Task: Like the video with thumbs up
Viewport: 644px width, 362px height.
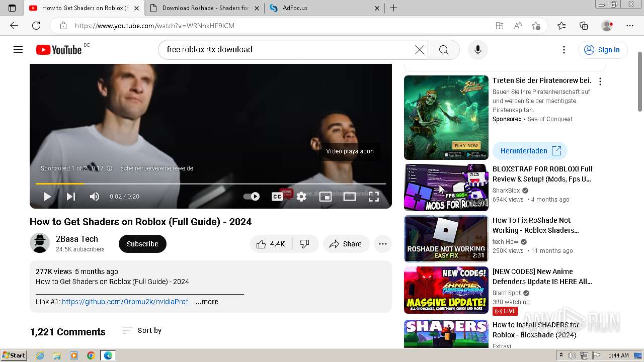Action: click(271, 244)
